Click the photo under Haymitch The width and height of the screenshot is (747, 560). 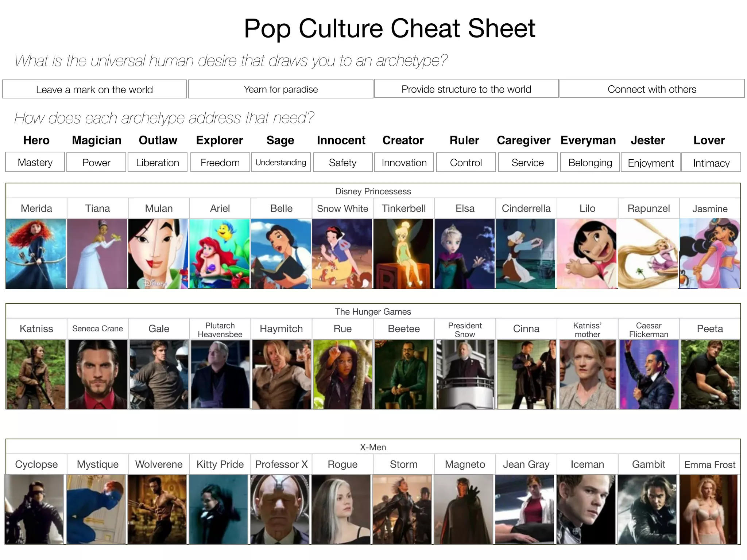pyautogui.click(x=282, y=374)
